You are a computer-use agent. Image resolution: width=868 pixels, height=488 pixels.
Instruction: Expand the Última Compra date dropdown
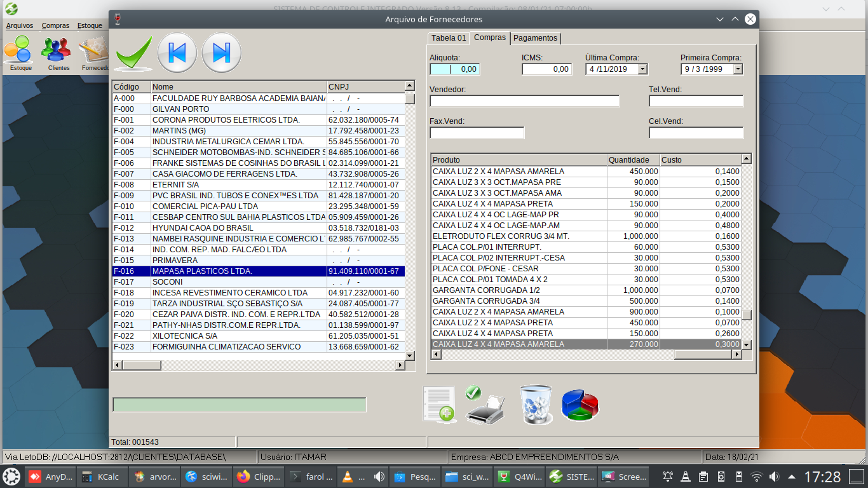[x=642, y=69]
